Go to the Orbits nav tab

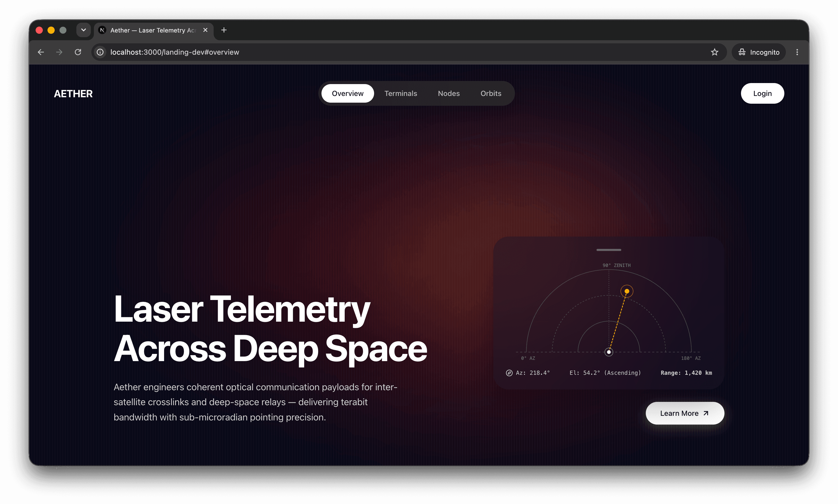(490, 93)
